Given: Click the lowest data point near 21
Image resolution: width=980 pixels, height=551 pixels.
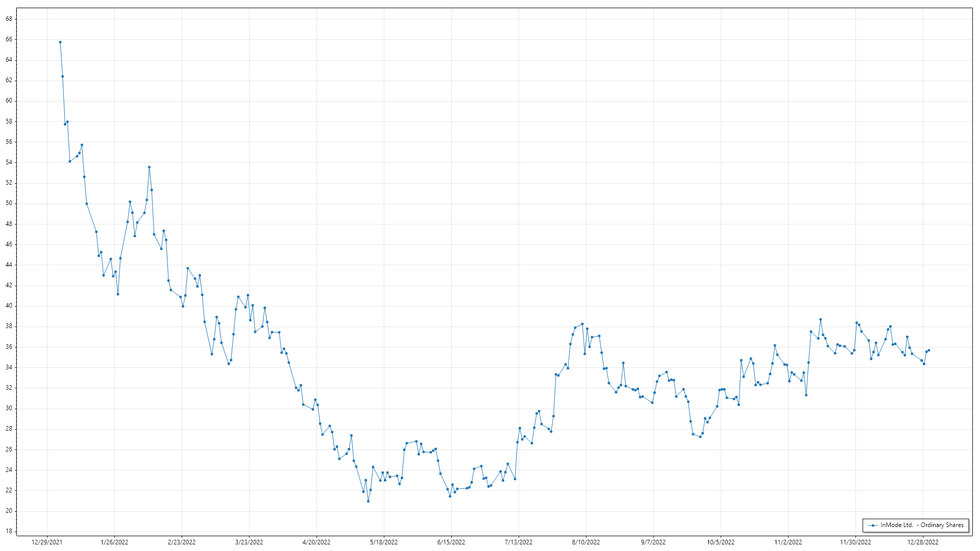Looking at the screenshot, I should (x=368, y=502).
